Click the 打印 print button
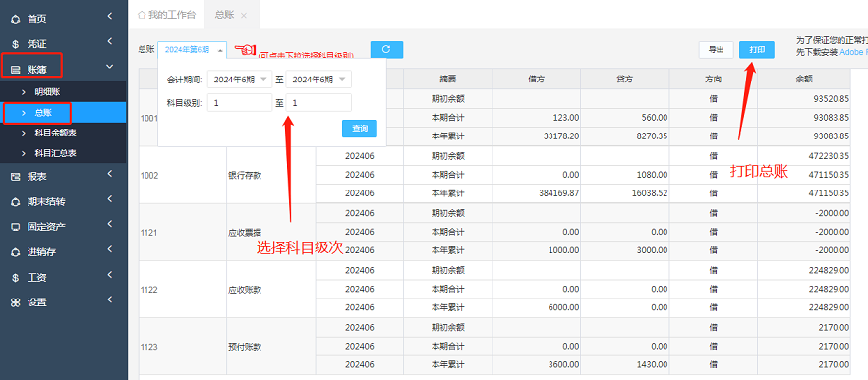 [x=757, y=50]
